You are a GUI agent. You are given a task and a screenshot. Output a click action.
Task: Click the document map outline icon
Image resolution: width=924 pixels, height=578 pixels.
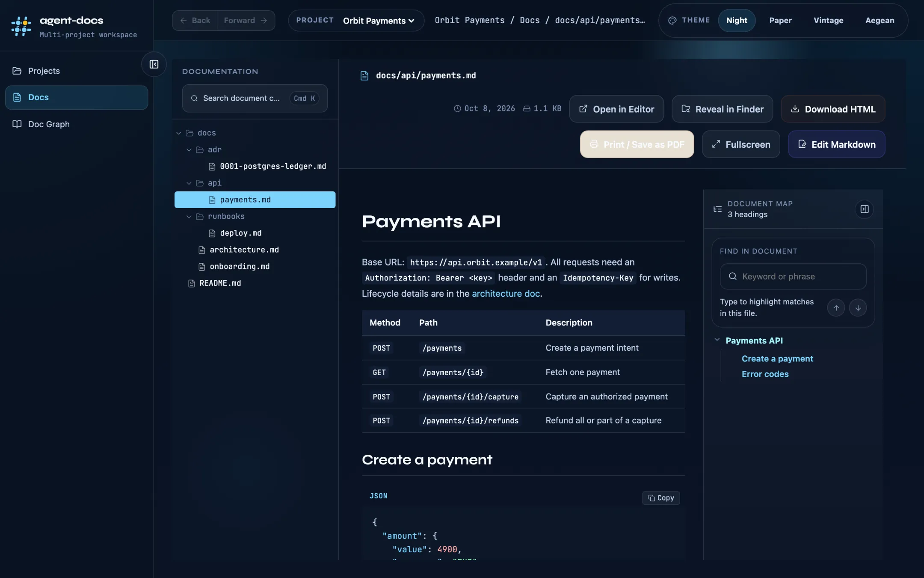tap(717, 209)
